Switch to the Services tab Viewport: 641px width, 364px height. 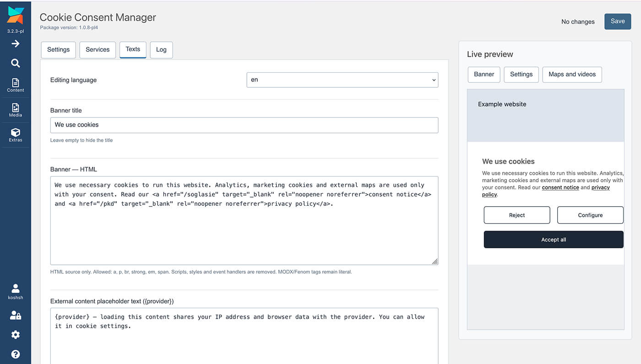98,50
